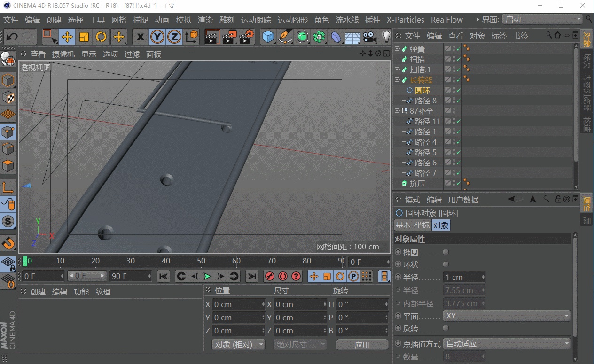Viewport: 594px width, 364px height.
Task: Open the spline Pen tool
Action: (285, 37)
